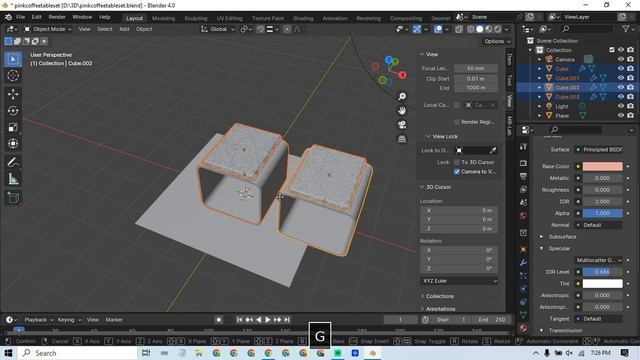Switch to the Shading workspace tab

303,18
